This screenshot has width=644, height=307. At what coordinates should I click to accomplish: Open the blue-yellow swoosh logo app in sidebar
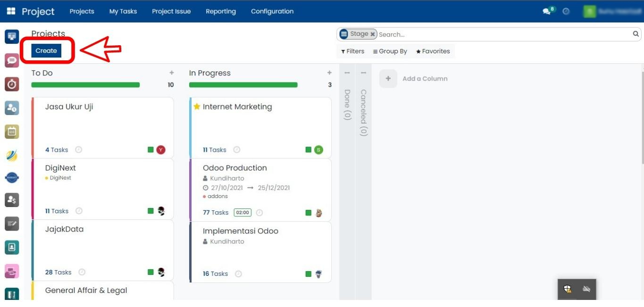pyautogui.click(x=12, y=155)
